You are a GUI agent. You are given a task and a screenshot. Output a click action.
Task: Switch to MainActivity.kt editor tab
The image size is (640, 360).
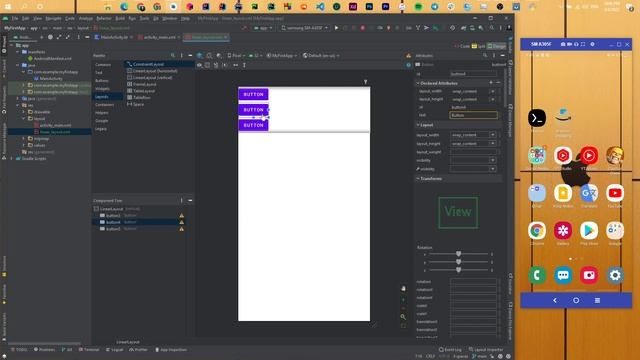click(x=114, y=37)
